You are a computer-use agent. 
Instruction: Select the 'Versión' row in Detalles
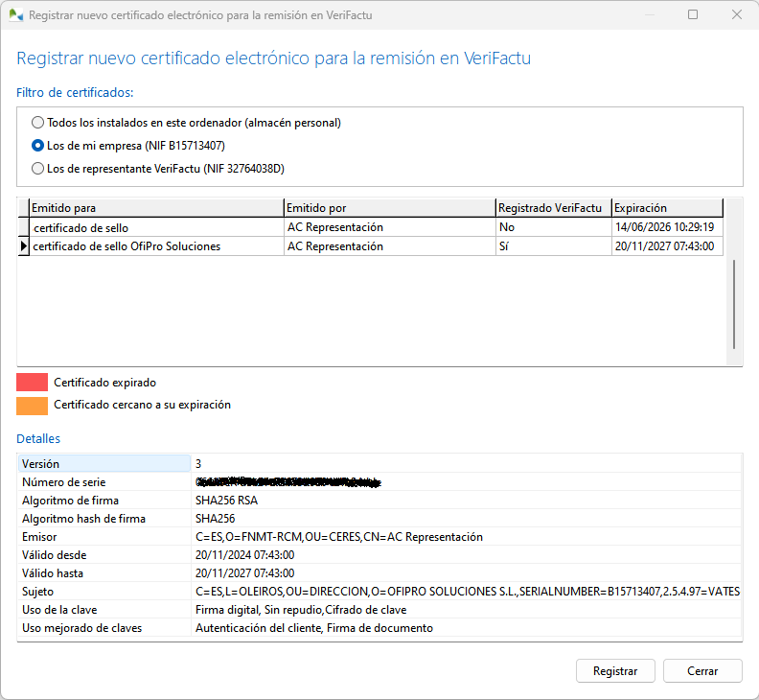[105, 464]
